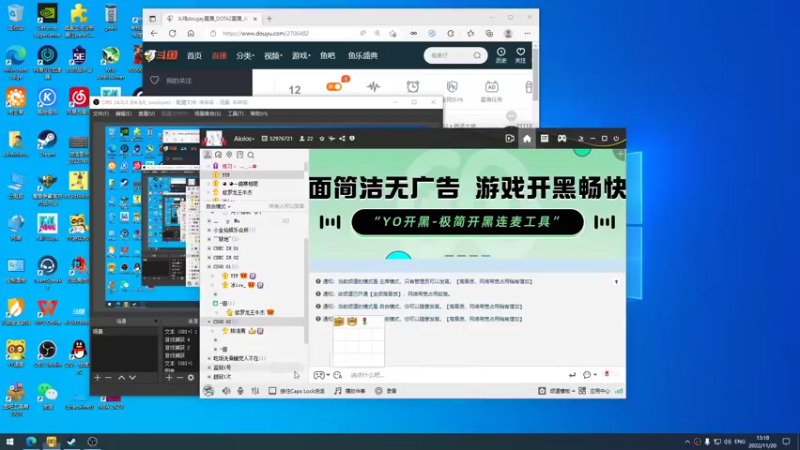Click the Douyu AD task icon
Screen dimensions: 800x450
(x=491, y=87)
